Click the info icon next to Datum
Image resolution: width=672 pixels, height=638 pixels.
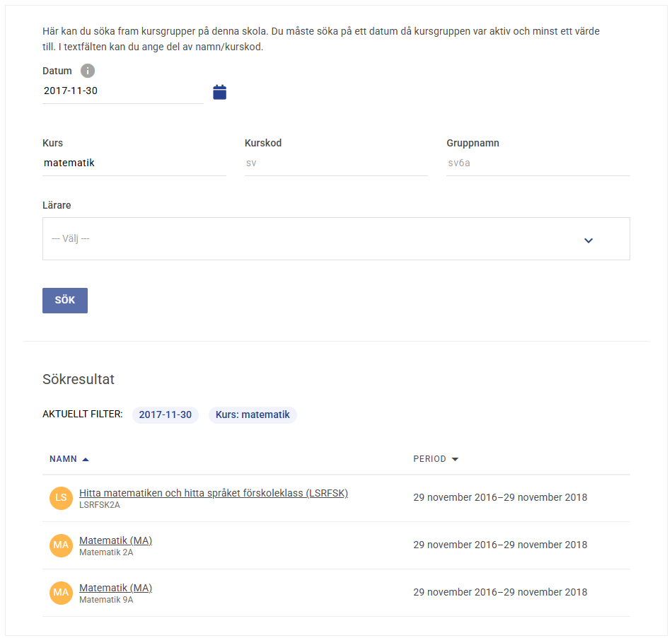coord(88,71)
